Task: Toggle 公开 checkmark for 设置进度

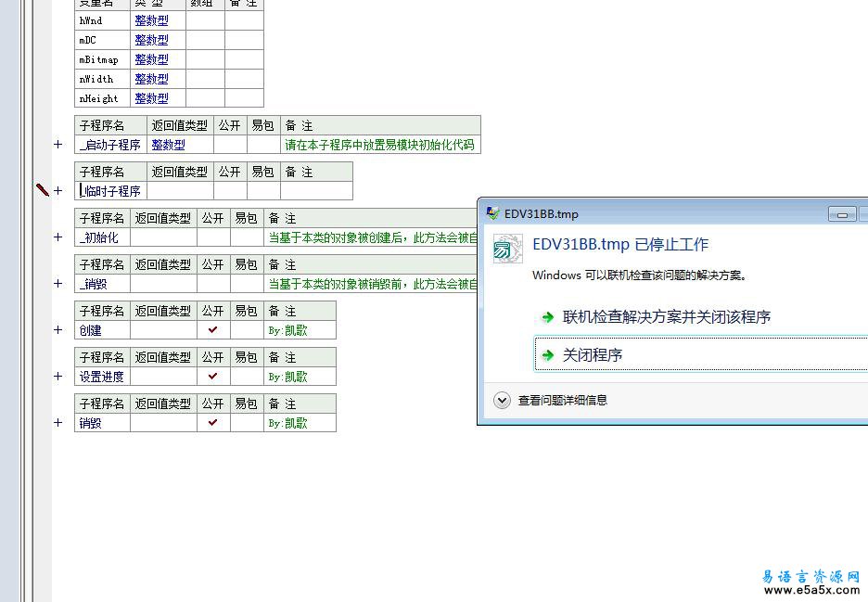Action: pos(212,377)
